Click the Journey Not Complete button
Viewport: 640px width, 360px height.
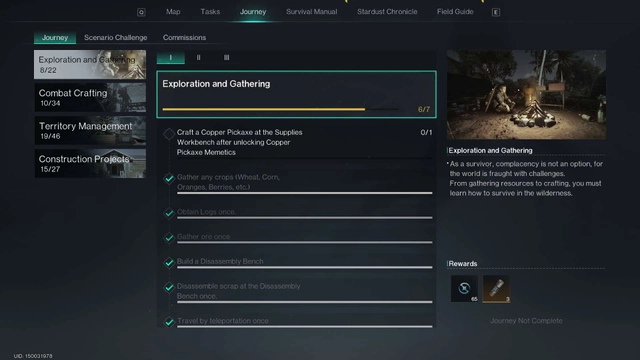526,321
